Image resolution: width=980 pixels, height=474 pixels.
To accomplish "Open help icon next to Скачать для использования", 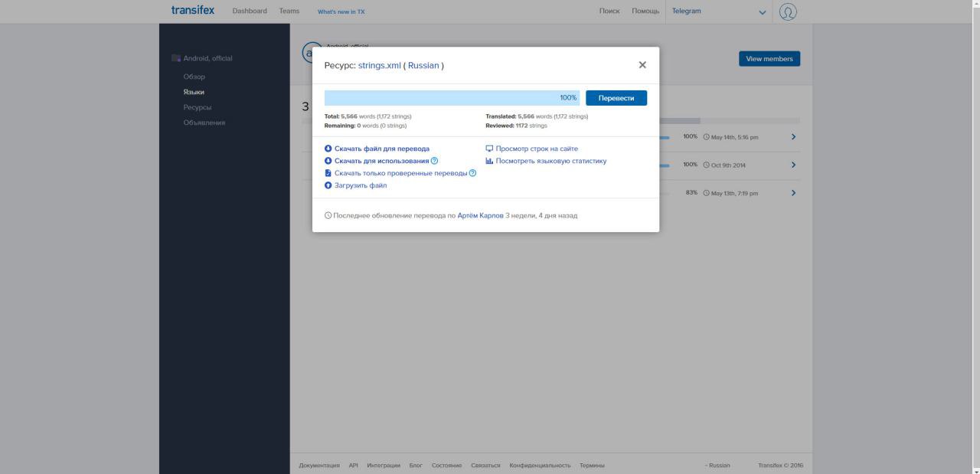I will click(435, 161).
